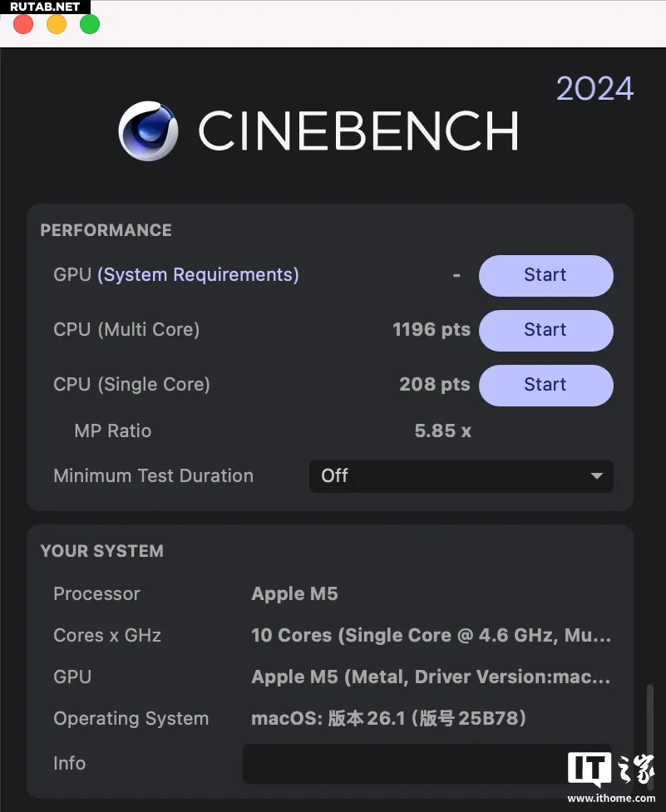Click the RUTAB.NET watermark label
Screen dimensions: 666x812
[45, 7]
